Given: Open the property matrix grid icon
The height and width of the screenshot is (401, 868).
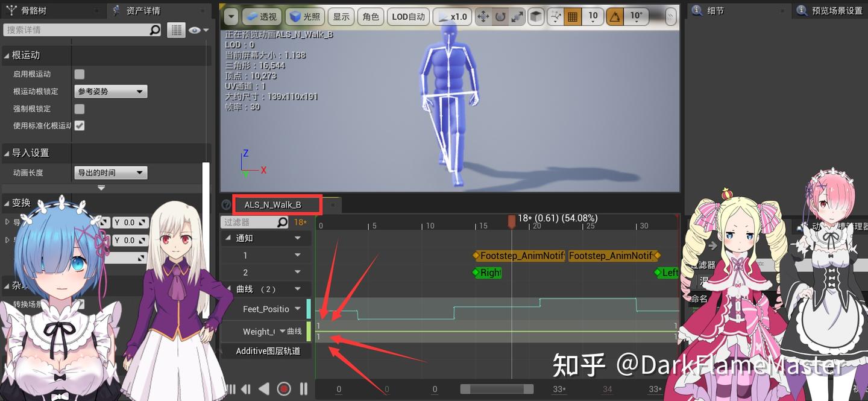Looking at the screenshot, I should click(175, 30).
